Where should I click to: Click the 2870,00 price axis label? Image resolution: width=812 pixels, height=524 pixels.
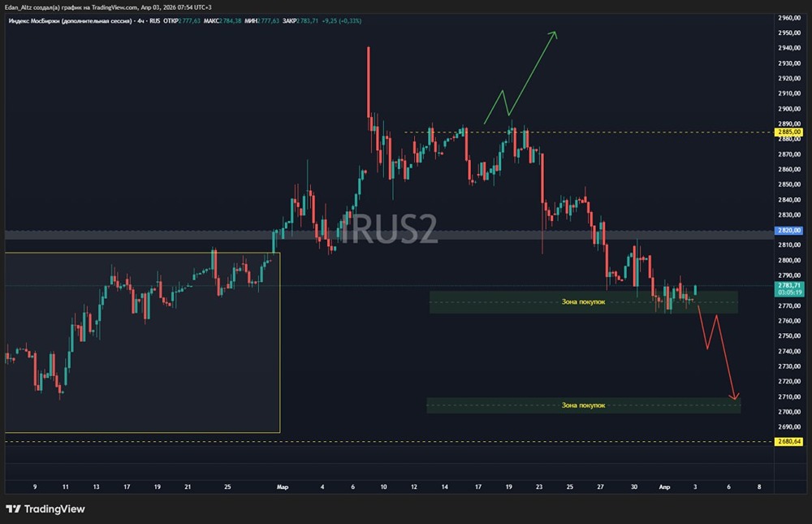(x=789, y=154)
